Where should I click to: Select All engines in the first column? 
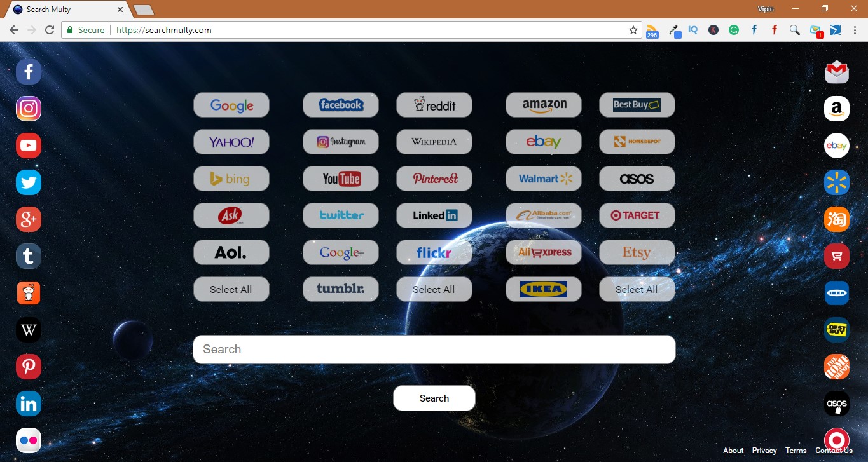231,289
